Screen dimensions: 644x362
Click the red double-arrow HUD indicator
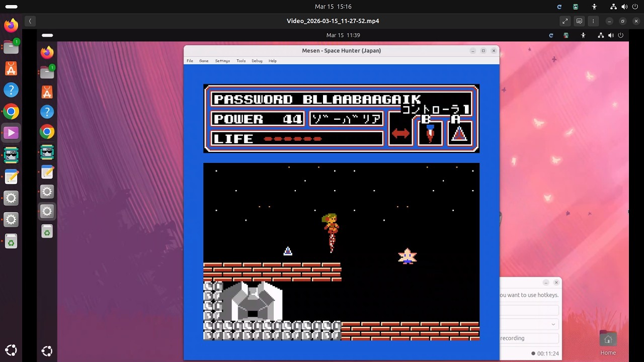pos(400,133)
